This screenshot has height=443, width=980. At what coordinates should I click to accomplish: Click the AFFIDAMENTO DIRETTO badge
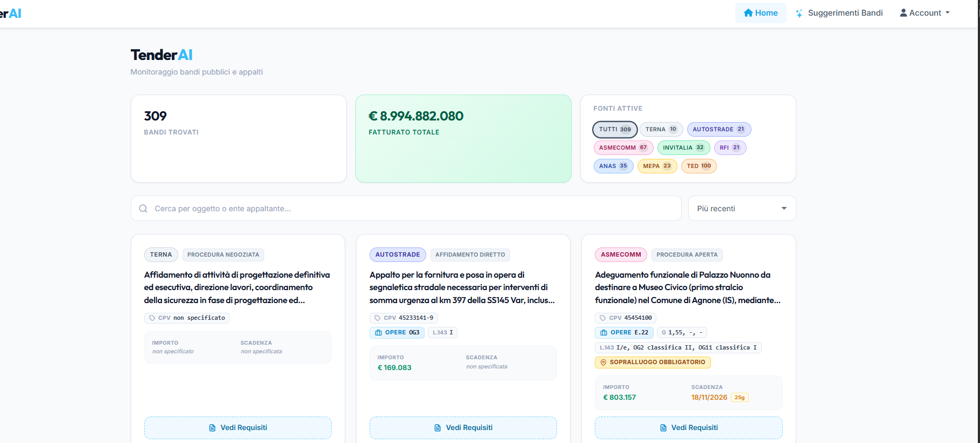pos(471,255)
